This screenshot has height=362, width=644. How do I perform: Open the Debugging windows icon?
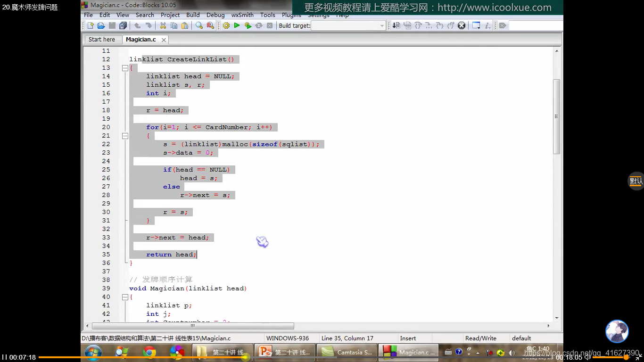point(477,25)
